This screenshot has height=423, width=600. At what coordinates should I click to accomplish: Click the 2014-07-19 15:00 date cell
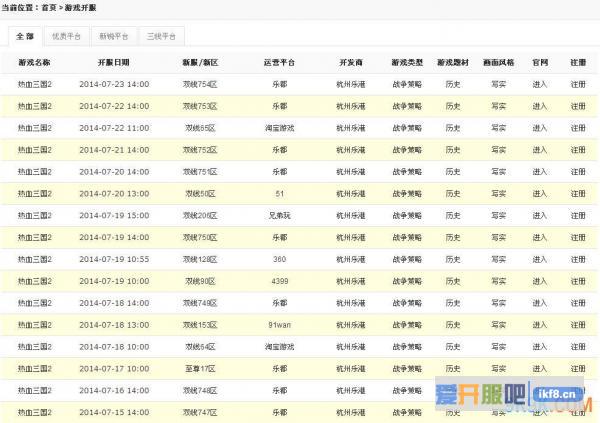(114, 216)
